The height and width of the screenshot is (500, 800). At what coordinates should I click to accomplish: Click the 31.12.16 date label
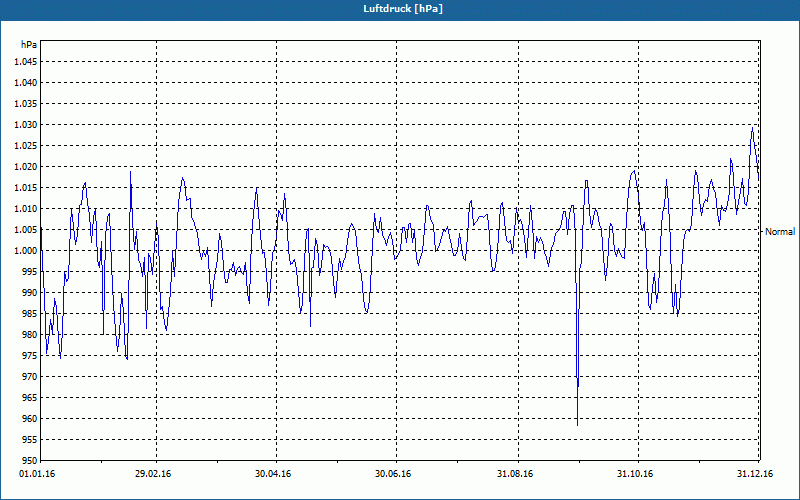(x=755, y=474)
